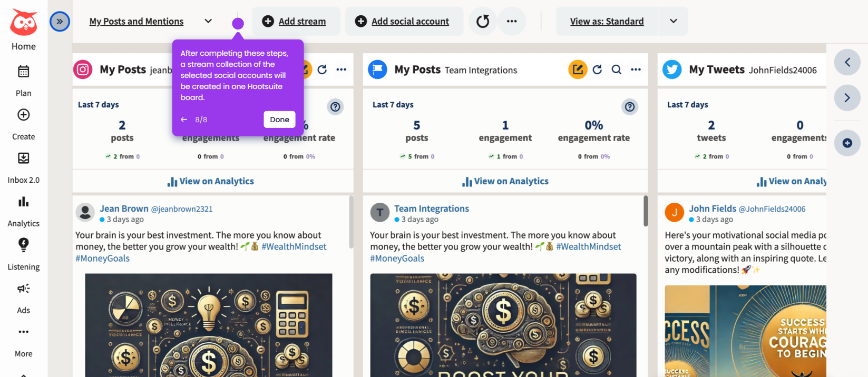Image resolution: width=868 pixels, height=377 pixels.
Task: Expand the sidebar with double-chevron button
Action: click(x=60, y=22)
